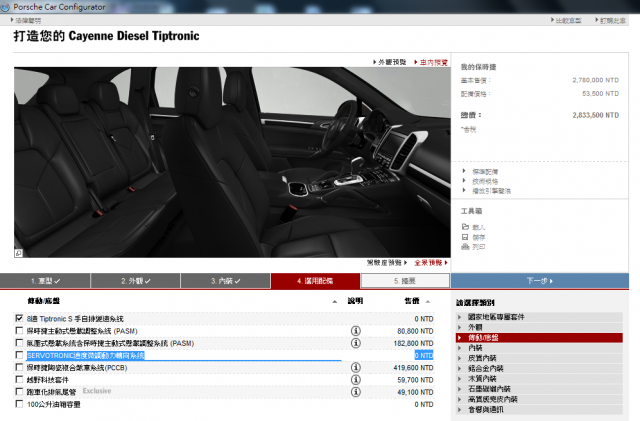
Task: Click the Porsche Car Configurator window icon
Action: [x=5, y=7]
